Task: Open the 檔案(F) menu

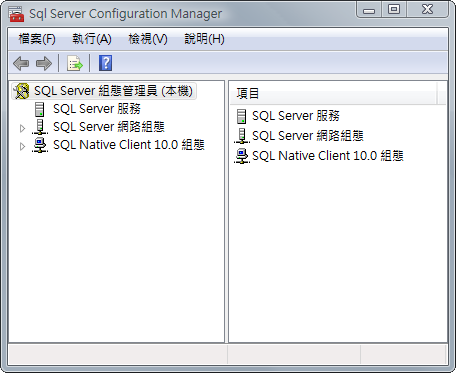Action: point(37,39)
